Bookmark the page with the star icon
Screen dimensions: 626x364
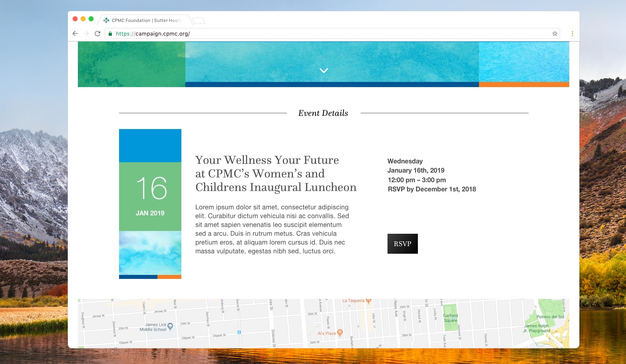point(555,34)
